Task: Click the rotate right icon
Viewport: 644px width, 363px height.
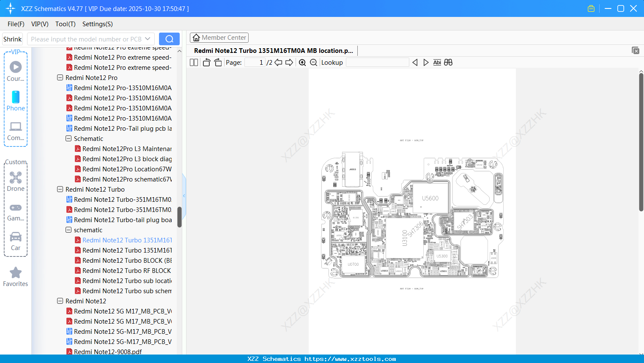Action: point(218,62)
